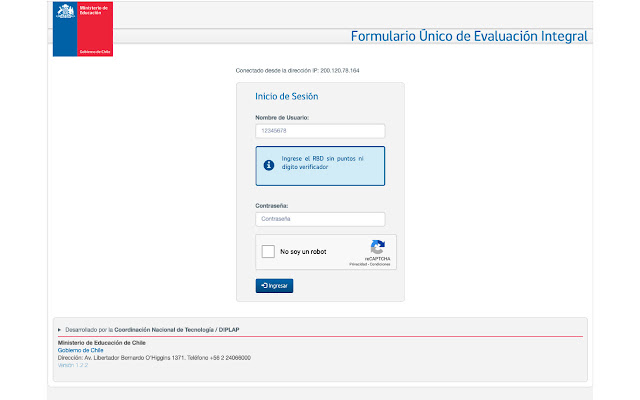Click the reCAPTCHA logo icon
The image size is (640, 400).
coord(378,247)
